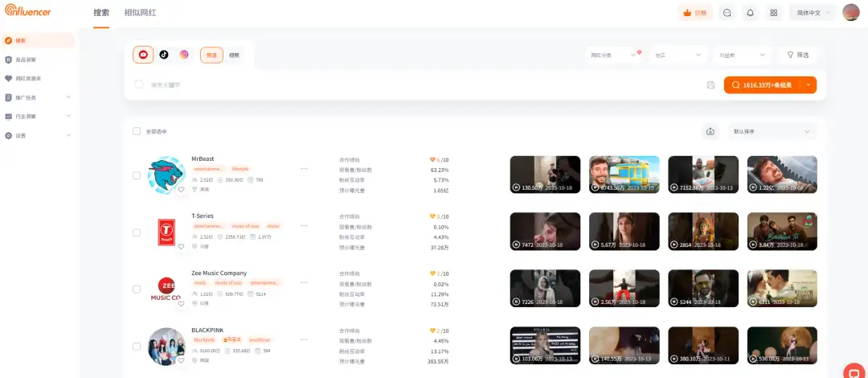Click the worldtour tag on BLACKPINK
Viewport: 868px width, 378px height.
[259, 339]
